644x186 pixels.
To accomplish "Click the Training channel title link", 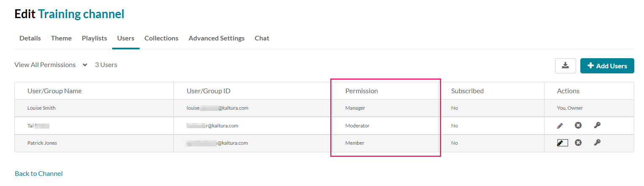I will pyautogui.click(x=81, y=14).
